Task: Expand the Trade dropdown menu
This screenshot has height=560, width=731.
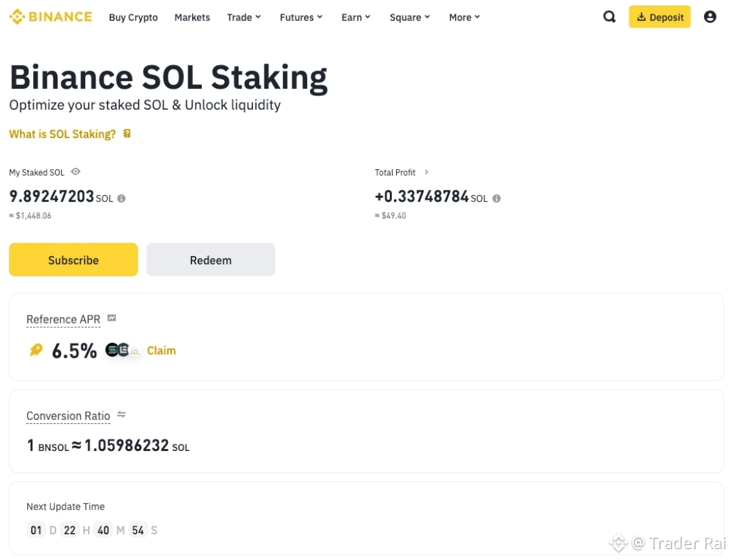Action: [244, 18]
